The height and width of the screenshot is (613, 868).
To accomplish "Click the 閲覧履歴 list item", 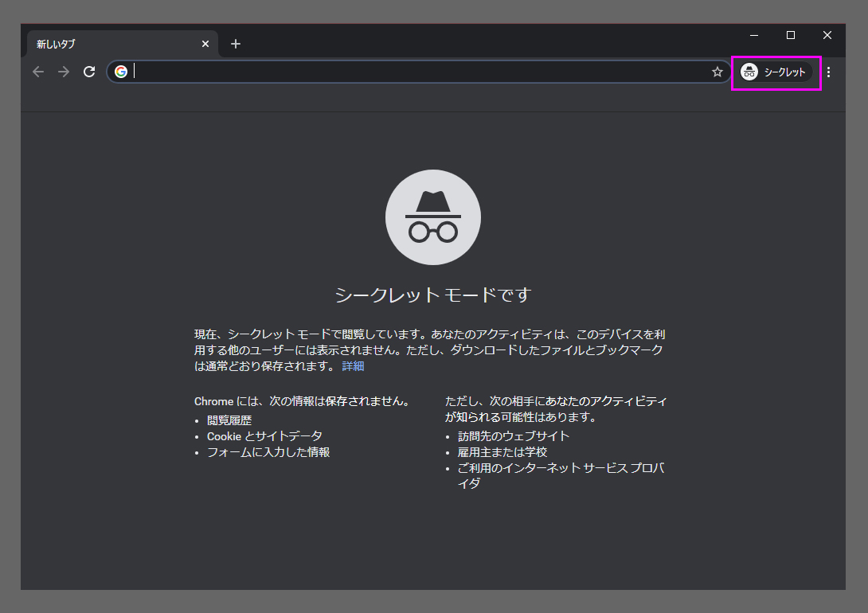I will tap(229, 420).
